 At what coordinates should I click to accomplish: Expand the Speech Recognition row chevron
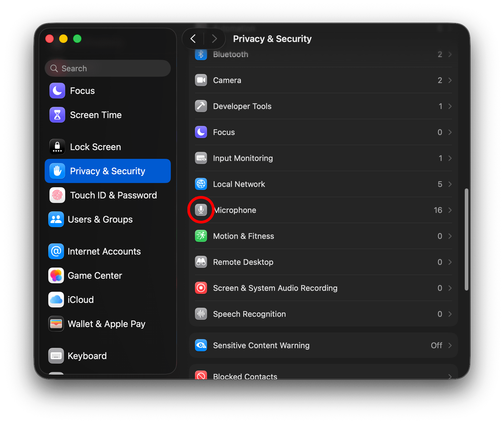point(450,314)
